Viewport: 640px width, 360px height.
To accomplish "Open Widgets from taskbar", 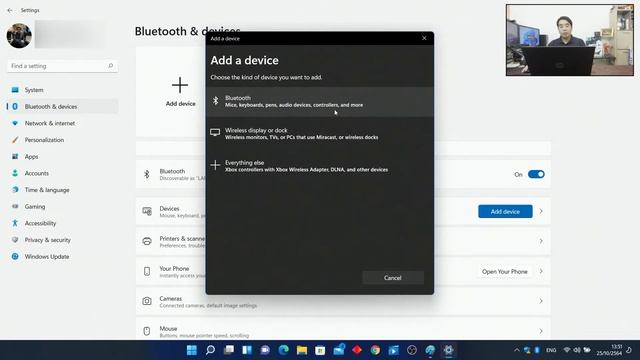I will pyautogui.click(x=247, y=350).
